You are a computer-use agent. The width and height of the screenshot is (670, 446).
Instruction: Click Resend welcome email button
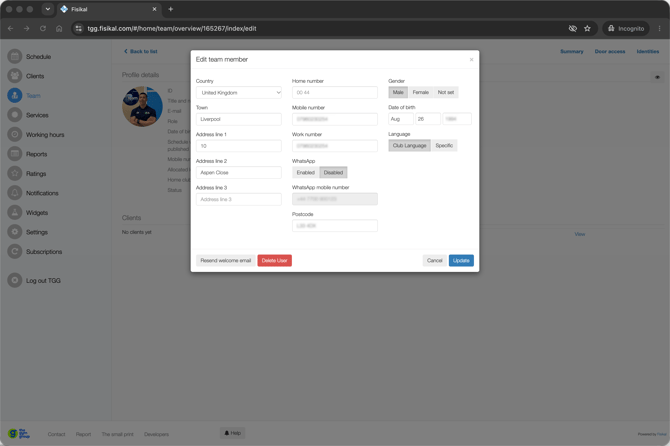[226, 261]
